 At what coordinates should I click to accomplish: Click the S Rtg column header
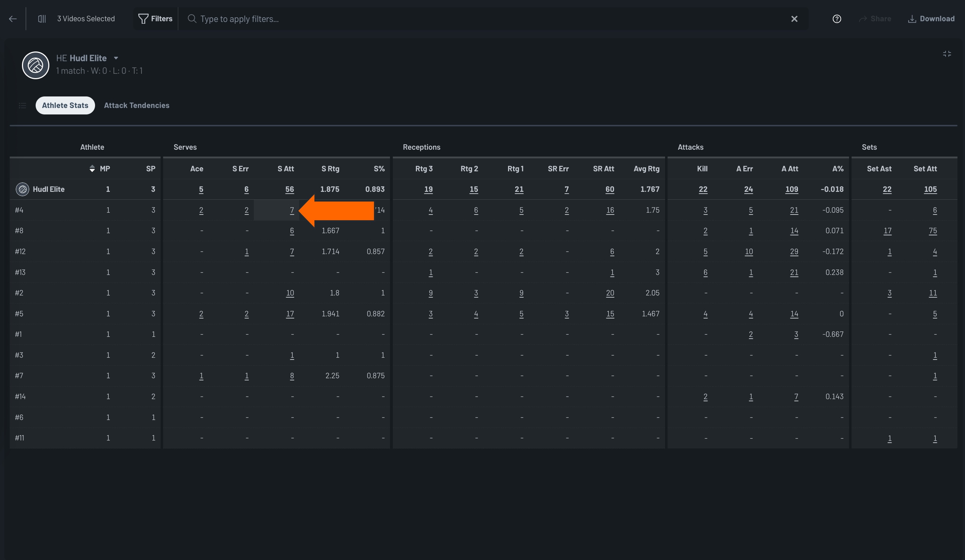330,169
